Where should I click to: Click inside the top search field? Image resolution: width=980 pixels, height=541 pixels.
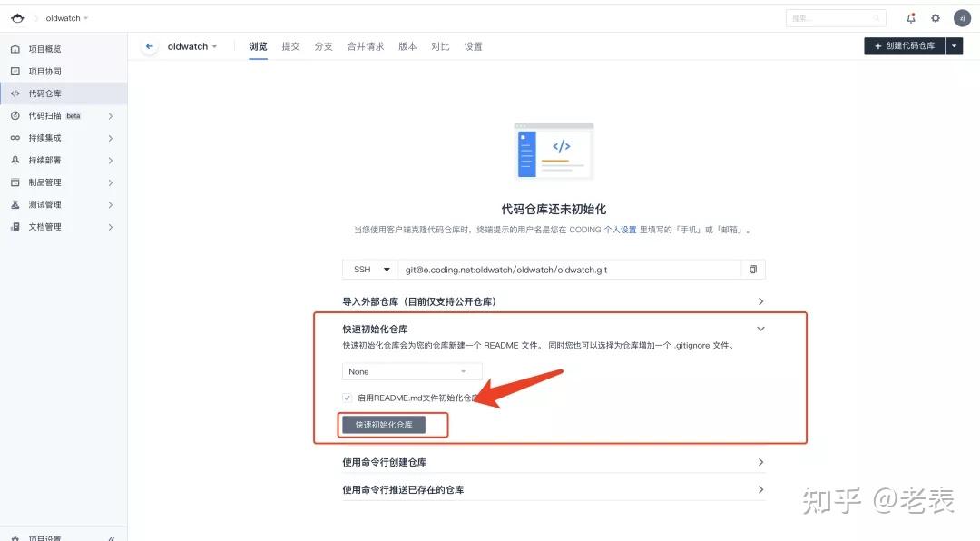(830, 17)
